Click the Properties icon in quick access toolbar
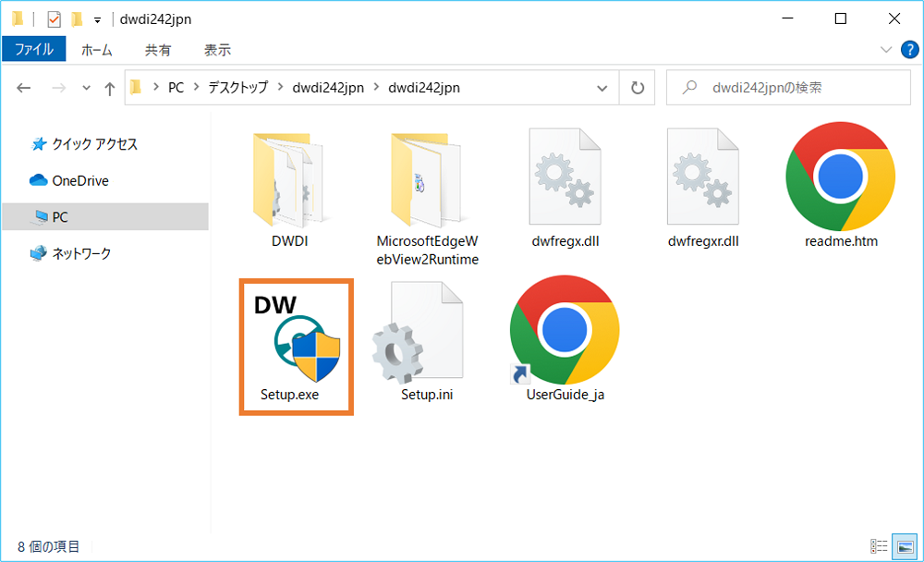 pyautogui.click(x=54, y=19)
